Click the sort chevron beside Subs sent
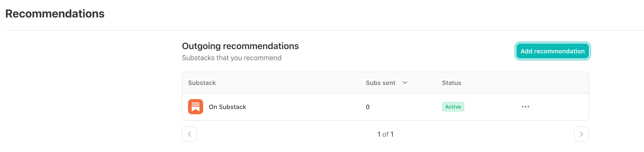This screenshot has width=644, height=152. (x=405, y=83)
